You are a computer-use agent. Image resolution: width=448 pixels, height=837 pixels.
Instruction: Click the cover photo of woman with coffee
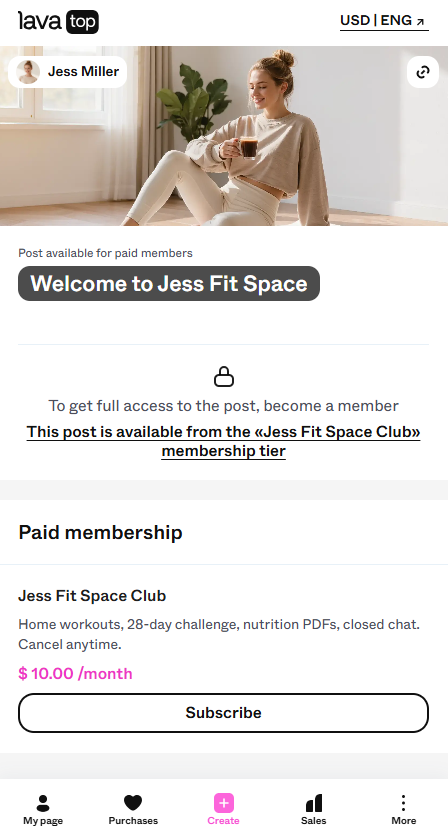click(x=224, y=136)
